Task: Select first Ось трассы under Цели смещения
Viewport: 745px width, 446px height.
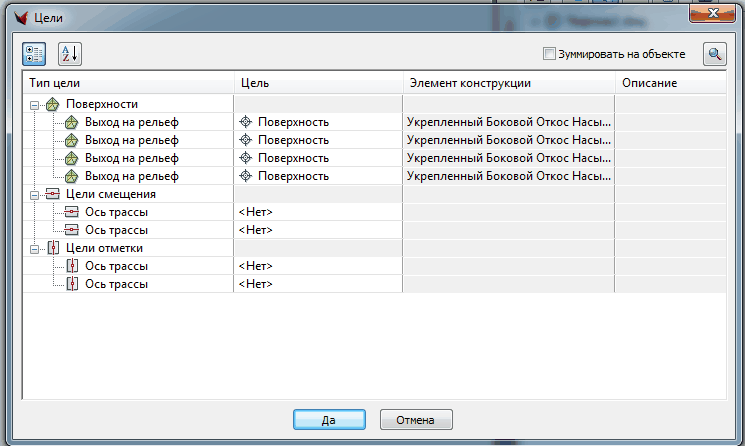Action: [116, 212]
